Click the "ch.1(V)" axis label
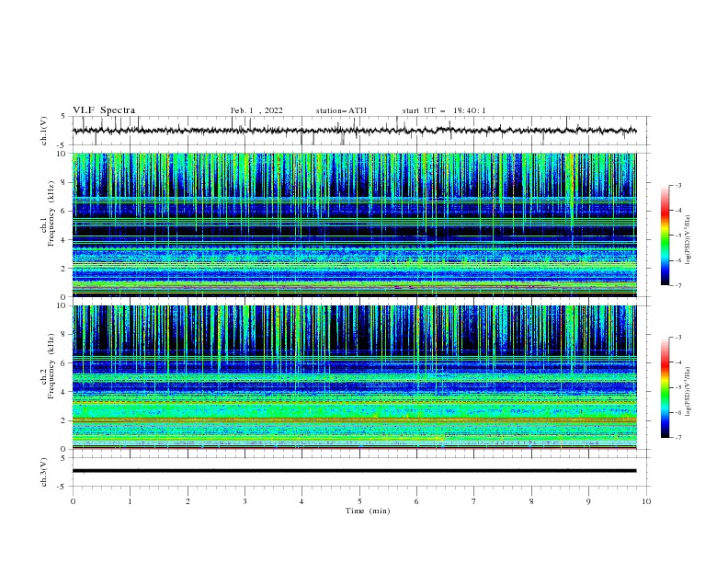The height and width of the screenshot is (563, 728). tap(44, 131)
